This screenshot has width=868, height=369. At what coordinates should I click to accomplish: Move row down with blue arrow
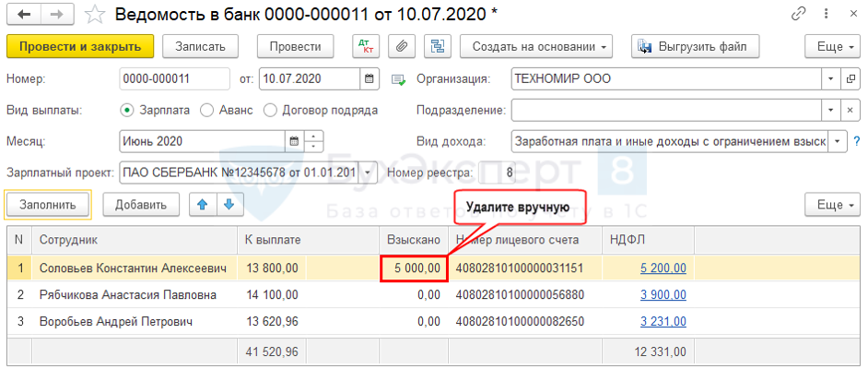228,204
